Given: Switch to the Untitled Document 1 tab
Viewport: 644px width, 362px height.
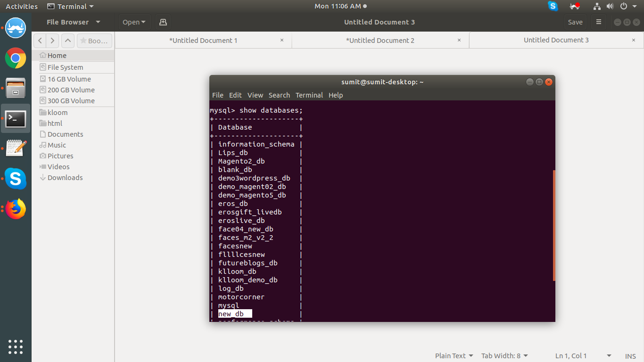Looking at the screenshot, I should point(203,41).
